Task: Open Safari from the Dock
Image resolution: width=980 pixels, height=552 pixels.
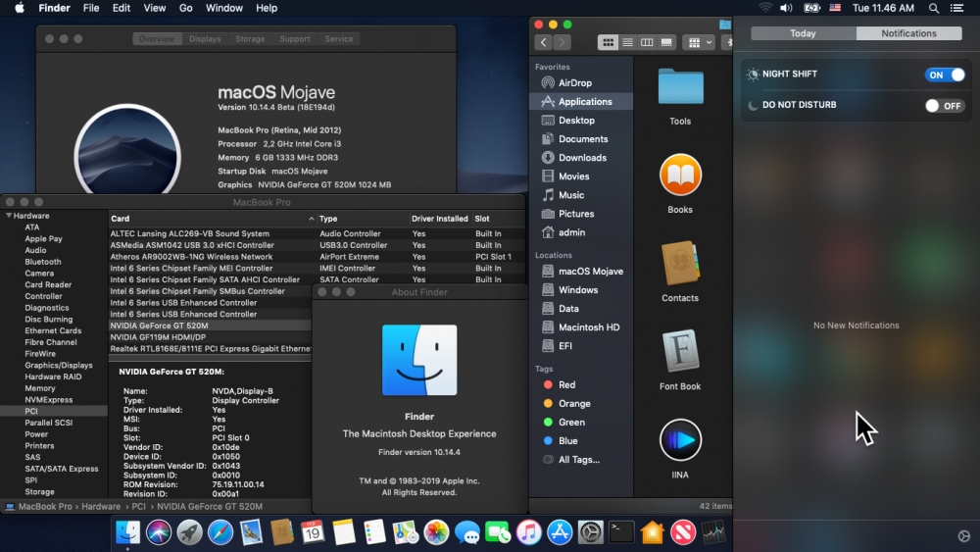Action: click(x=220, y=532)
